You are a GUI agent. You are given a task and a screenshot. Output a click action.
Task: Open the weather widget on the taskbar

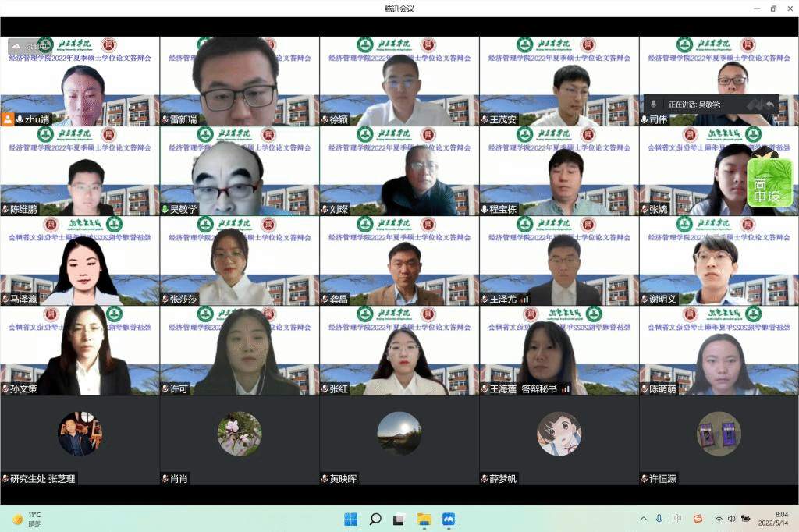coord(27,519)
